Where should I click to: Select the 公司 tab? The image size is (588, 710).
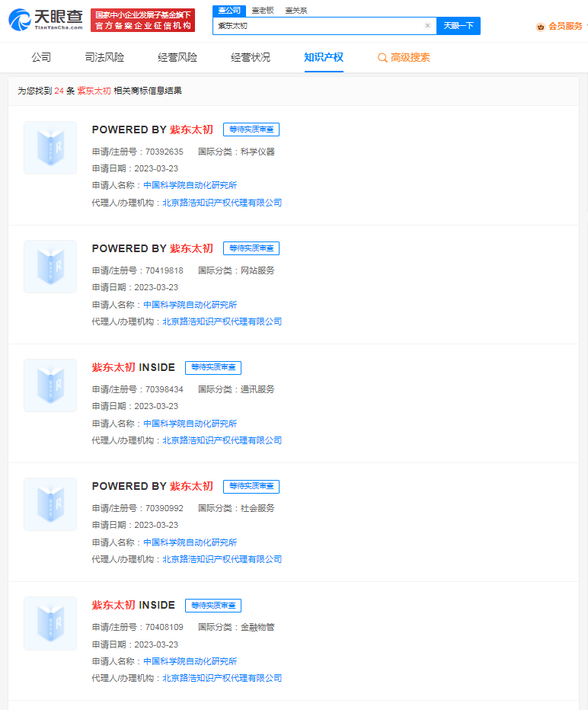click(x=41, y=58)
